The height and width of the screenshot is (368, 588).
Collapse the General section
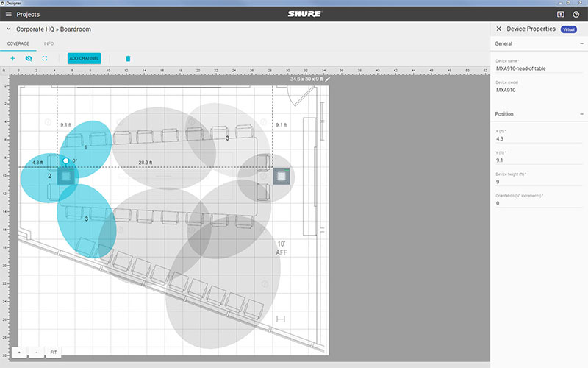(x=581, y=43)
